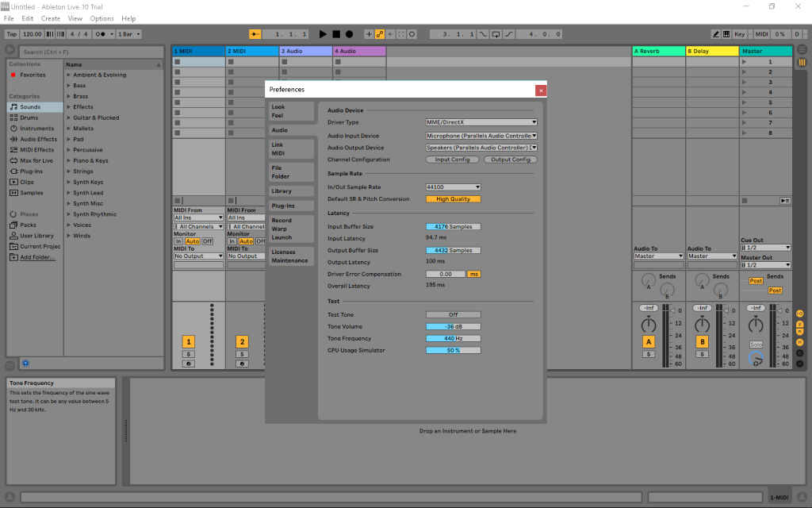Open quantization 1 Bar dropdown
The width and height of the screenshot is (812, 508).
[x=129, y=34]
